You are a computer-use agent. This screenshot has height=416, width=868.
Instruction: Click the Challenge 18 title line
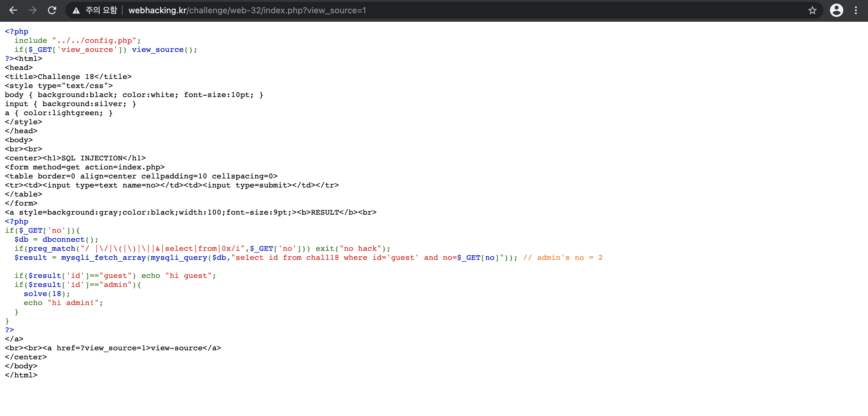tap(68, 77)
